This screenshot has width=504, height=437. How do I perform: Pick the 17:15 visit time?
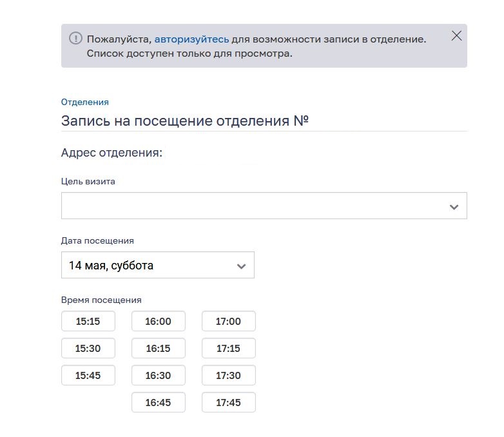229,348
